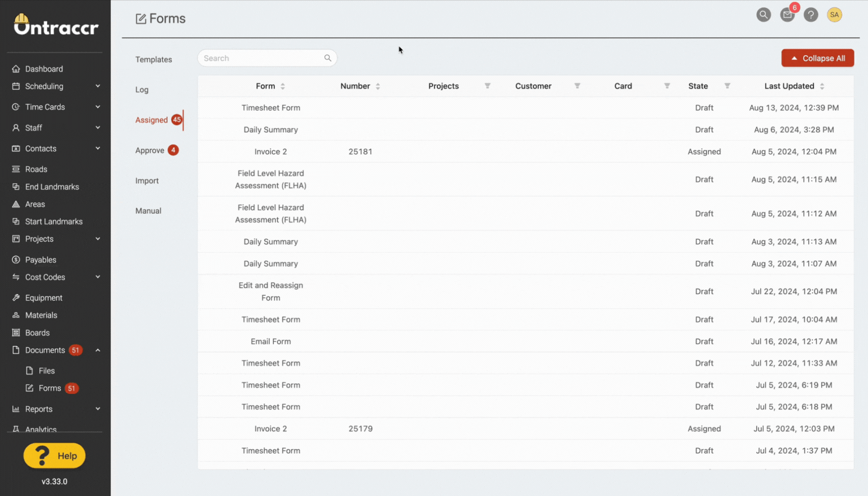Click the Dashboard home icon
This screenshot has width=868, height=496.
point(16,69)
